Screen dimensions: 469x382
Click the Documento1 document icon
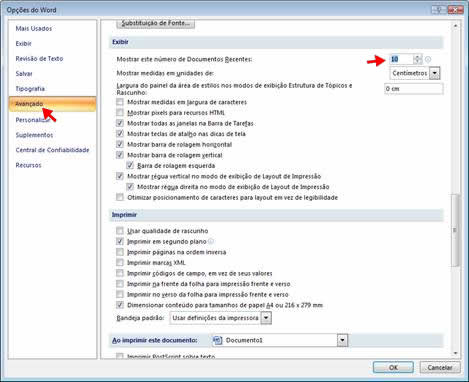point(218,340)
